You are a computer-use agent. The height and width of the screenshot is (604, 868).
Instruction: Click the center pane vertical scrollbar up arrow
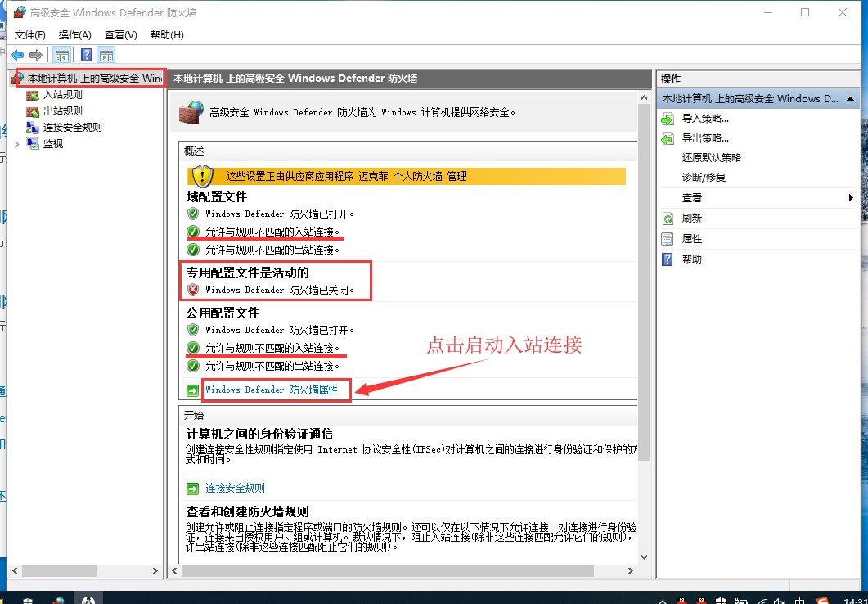coord(644,98)
